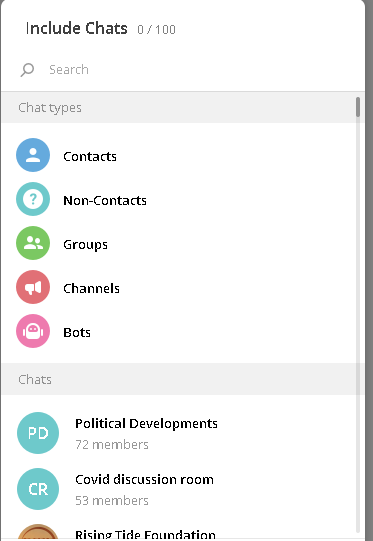The width and height of the screenshot is (373, 541).
Task: Select the Rising Tide Foundation chat name
Action: click(145, 534)
